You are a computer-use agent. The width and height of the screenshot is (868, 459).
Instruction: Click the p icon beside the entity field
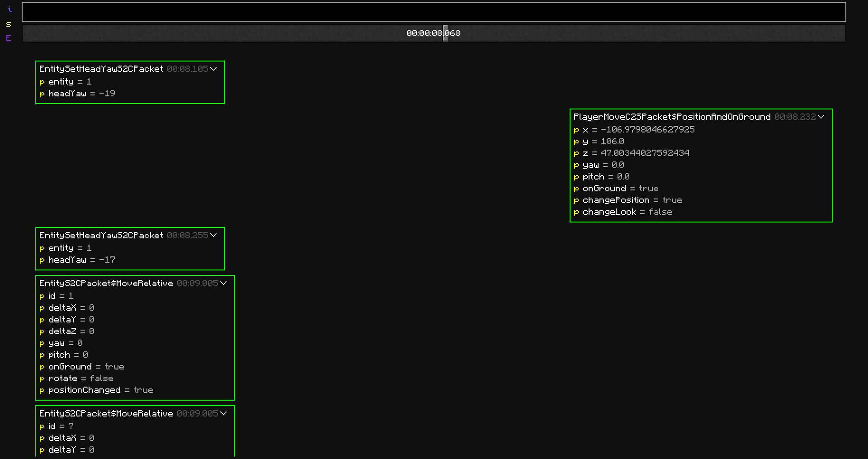click(x=41, y=82)
